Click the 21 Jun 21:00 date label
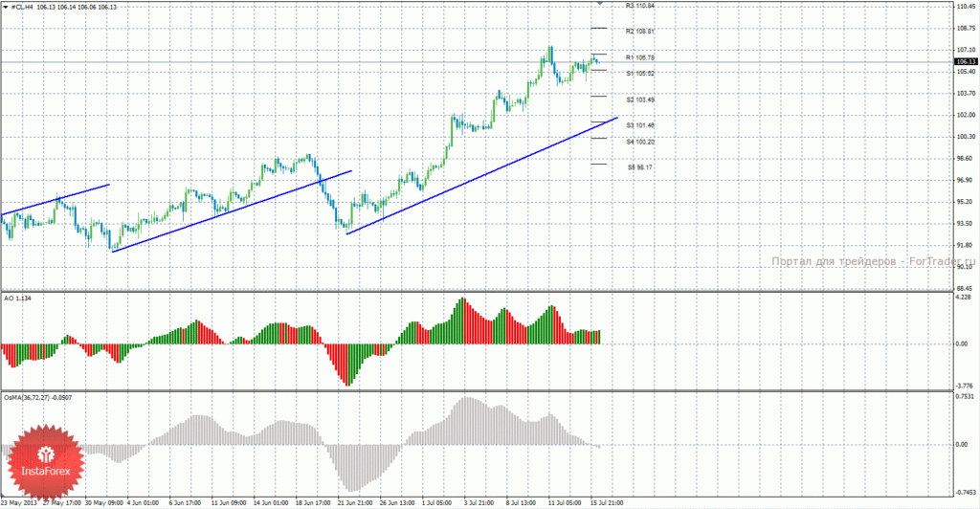Viewport: 980px width, 509px height. [355, 502]
